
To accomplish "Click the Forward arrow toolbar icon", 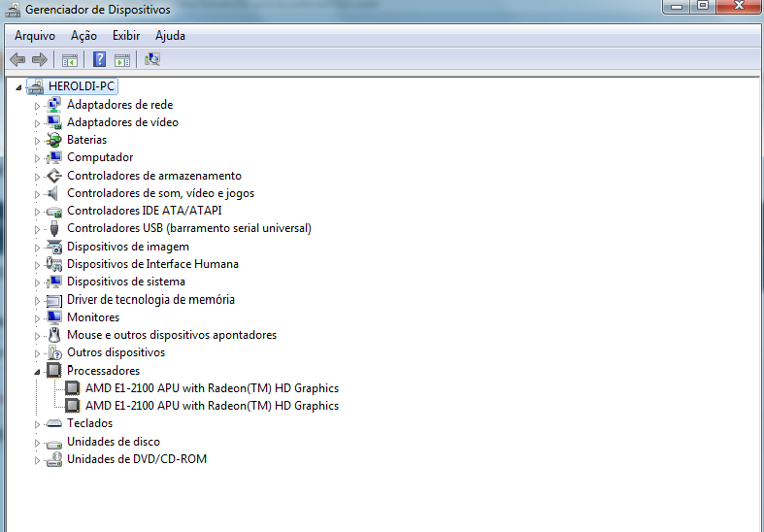I will click(40, 60).
